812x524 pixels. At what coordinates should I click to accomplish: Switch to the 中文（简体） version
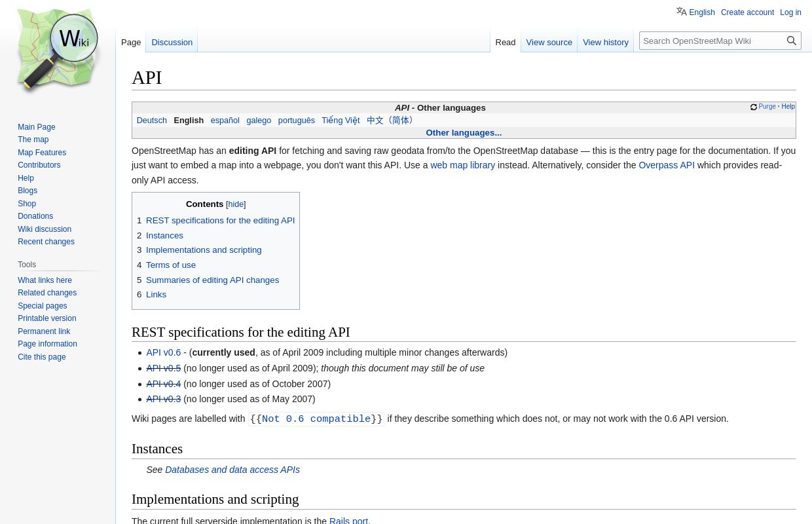[x=391, y=121]
